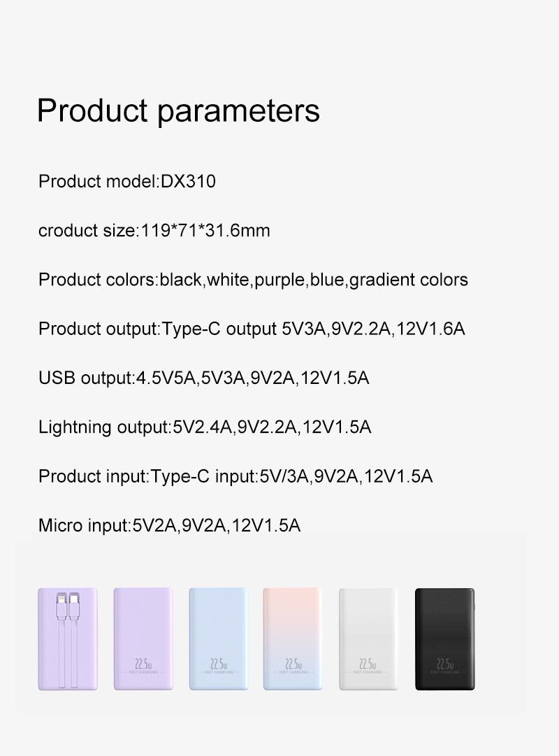Click the 'Product model:DX310' line
This screenshot has height=756, width=559.
click(x=127, y=182)
